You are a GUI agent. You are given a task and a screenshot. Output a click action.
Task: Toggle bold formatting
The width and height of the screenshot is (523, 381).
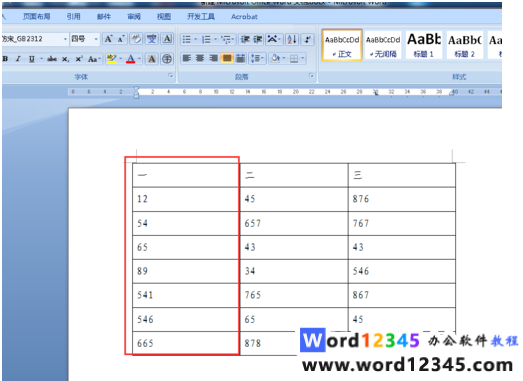click(x=5, y=59)
